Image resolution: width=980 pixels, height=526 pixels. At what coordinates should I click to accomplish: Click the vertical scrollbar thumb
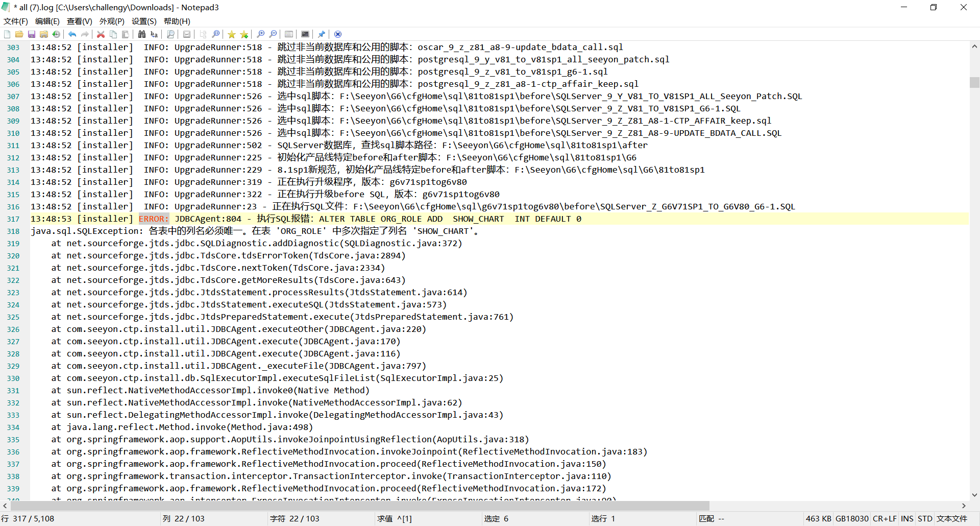tap(974, 82)
